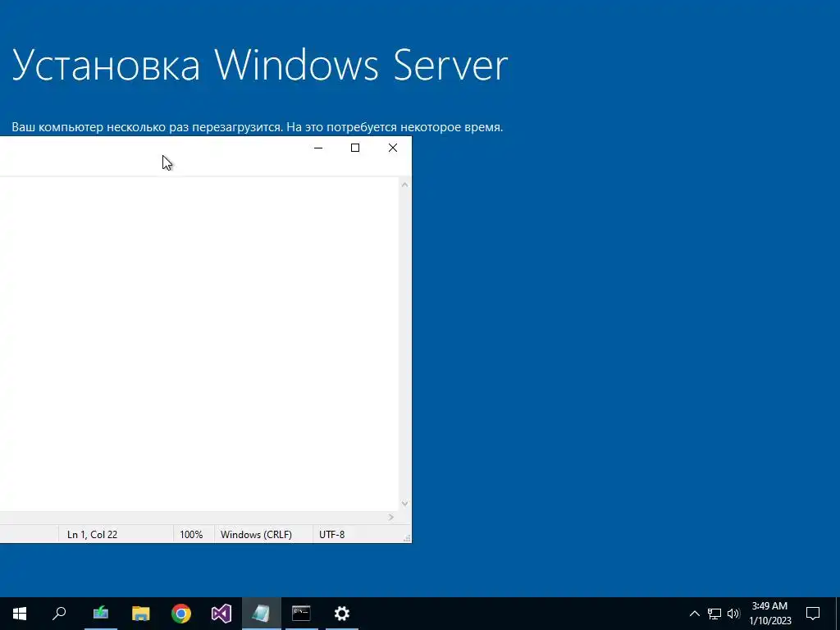Minimize the Notepad window
Viewport: 840px width, 630px height.
pos(318,148)
